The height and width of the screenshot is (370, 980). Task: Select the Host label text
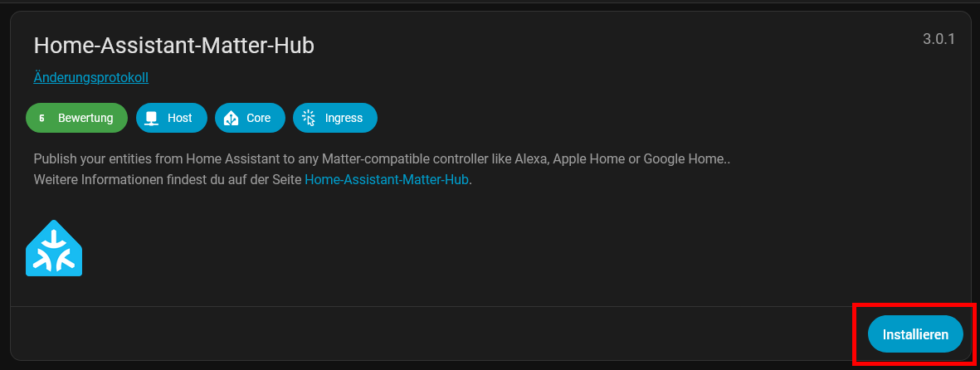(x=179, y=118)
